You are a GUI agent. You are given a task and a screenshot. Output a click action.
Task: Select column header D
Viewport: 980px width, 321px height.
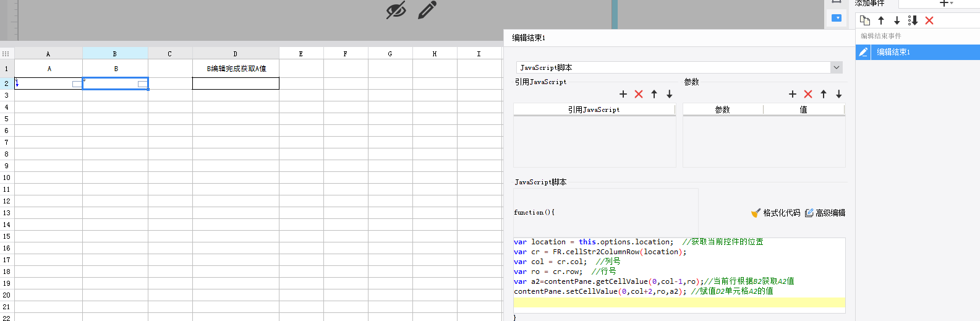tap(236, 54)
